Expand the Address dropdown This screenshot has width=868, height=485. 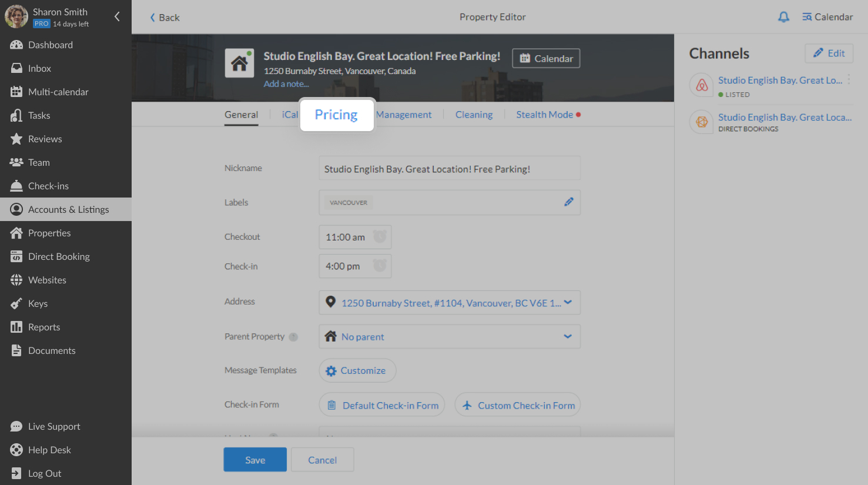(567, 302)
